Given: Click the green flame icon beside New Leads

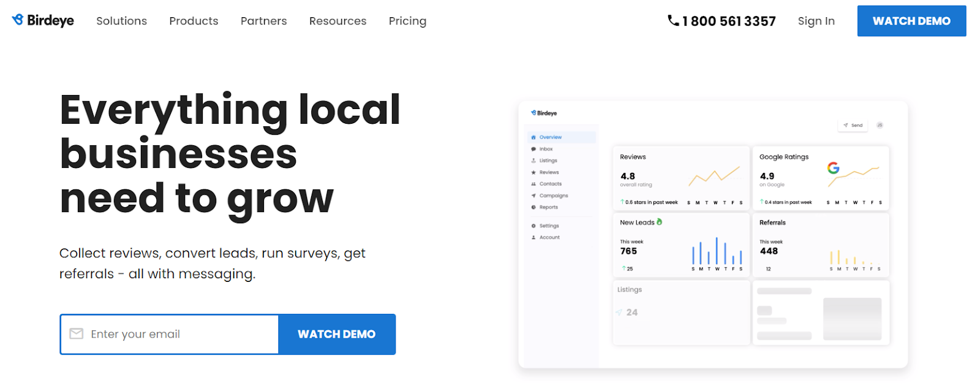Looking at the screenshot, I should [659, 222].
